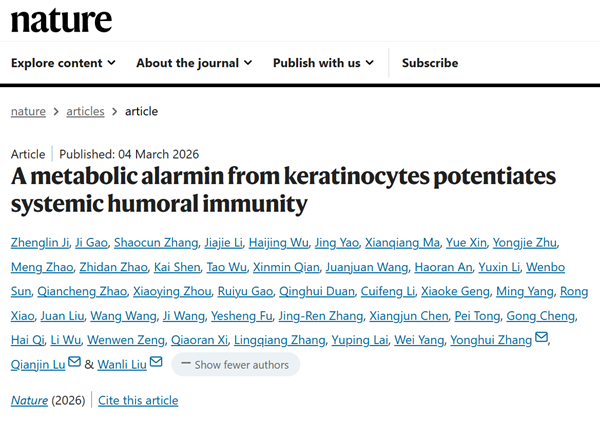Screen dimensions: 600x423
Task: Click the Nature logo
Action: point(61,18)
